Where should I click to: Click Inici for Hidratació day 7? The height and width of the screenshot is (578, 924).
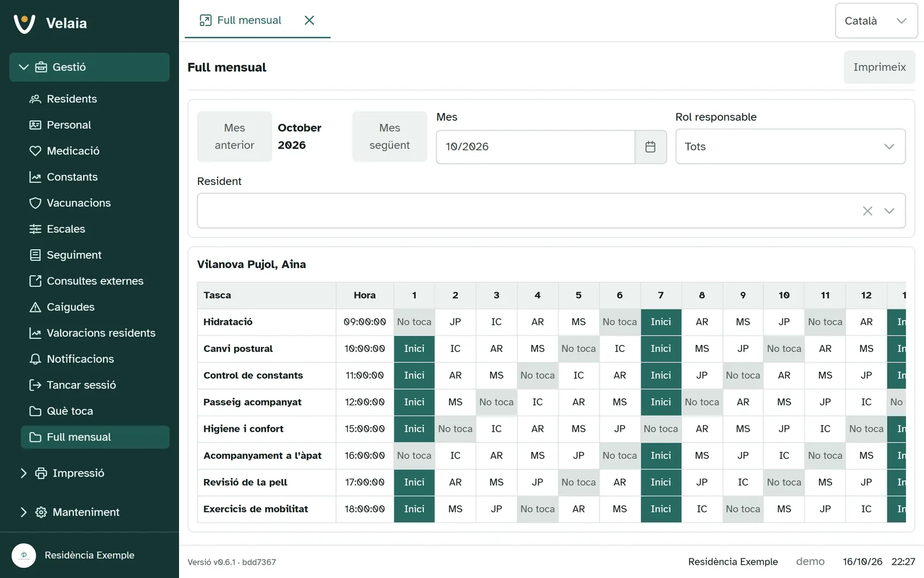pyautogui.click(x=661, y=322)
